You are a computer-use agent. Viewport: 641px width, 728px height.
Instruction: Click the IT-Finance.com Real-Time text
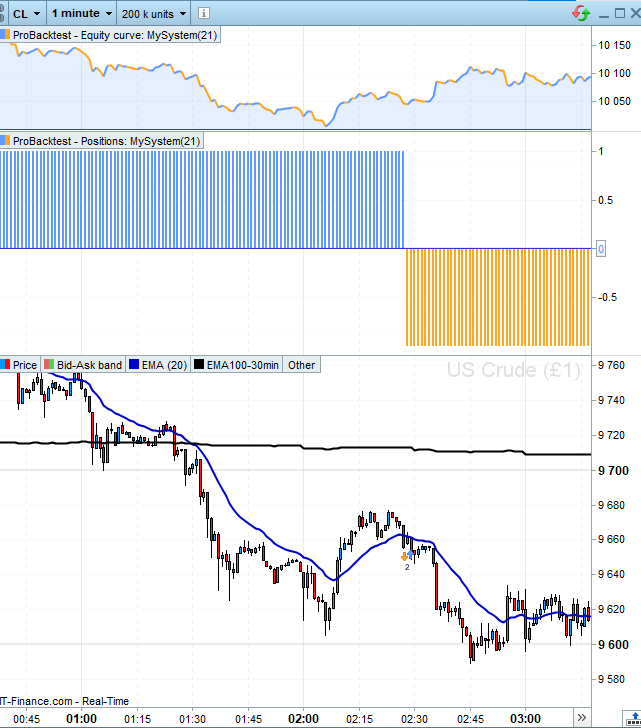point(65,701)
